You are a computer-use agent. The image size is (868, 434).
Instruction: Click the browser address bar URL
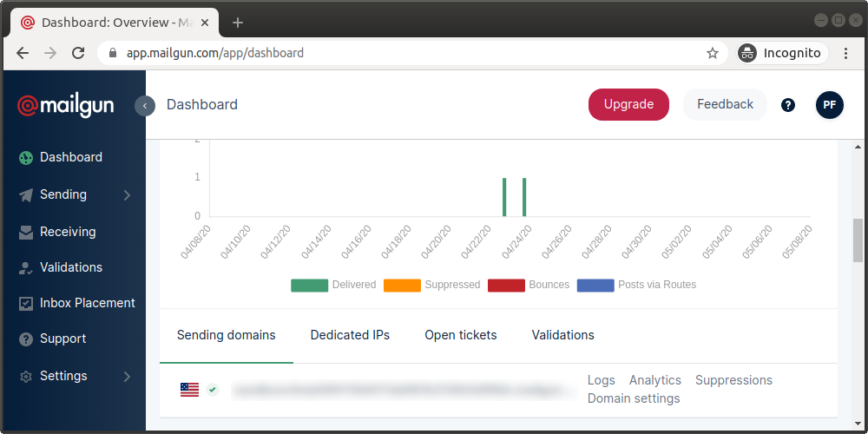pos(215,53)
